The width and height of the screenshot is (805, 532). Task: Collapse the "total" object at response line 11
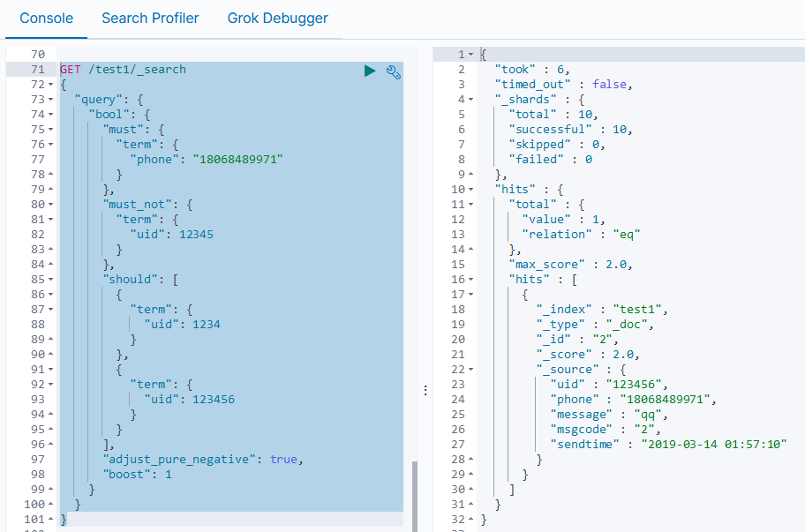(x=470, y=204)
